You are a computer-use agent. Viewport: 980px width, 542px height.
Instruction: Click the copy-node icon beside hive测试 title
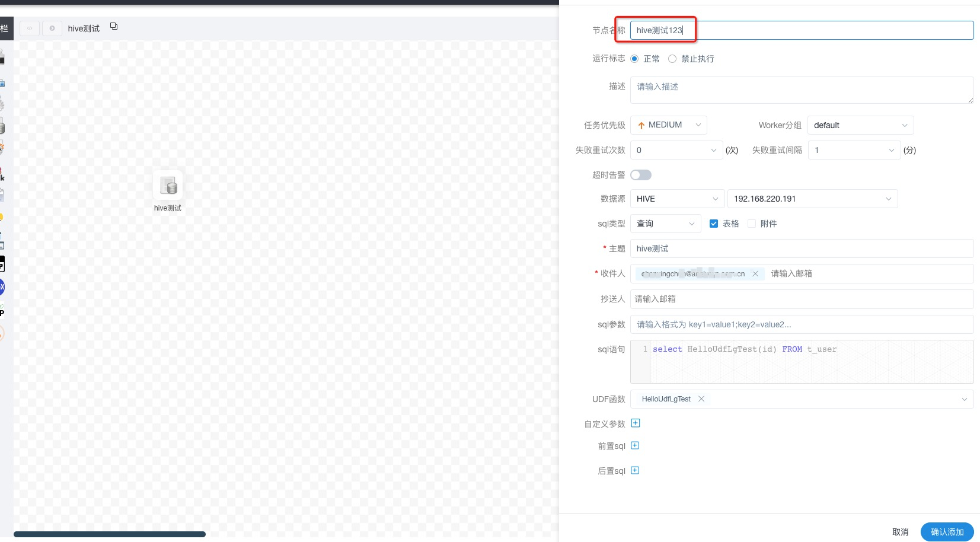point(113,27)
